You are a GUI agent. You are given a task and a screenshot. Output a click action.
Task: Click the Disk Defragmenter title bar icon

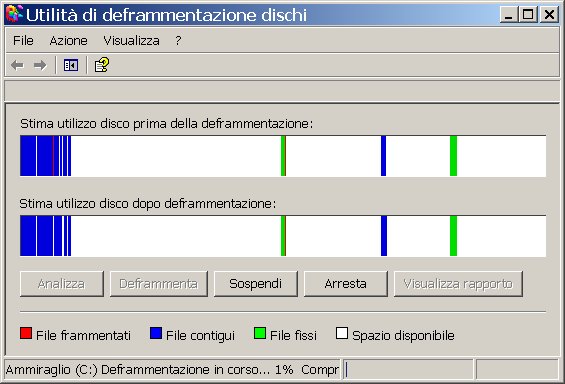[x=14, y=14]
